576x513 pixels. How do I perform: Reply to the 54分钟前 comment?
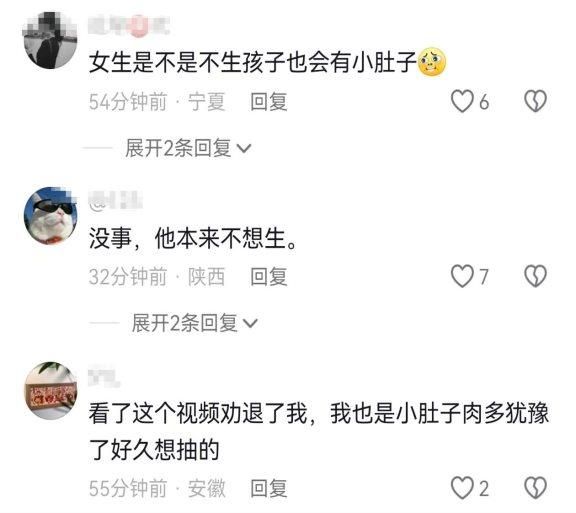[x=269, y=102]
